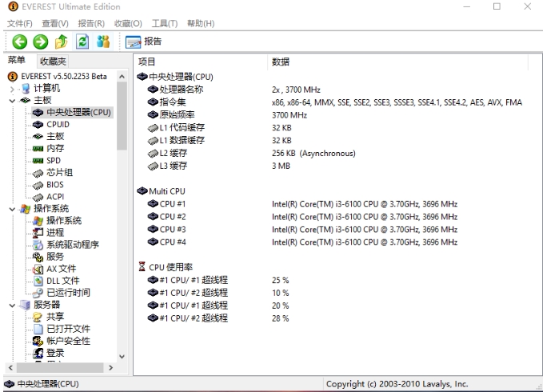
Task: Collapse the 操作系统 tree node
Action: click(12, 209)
